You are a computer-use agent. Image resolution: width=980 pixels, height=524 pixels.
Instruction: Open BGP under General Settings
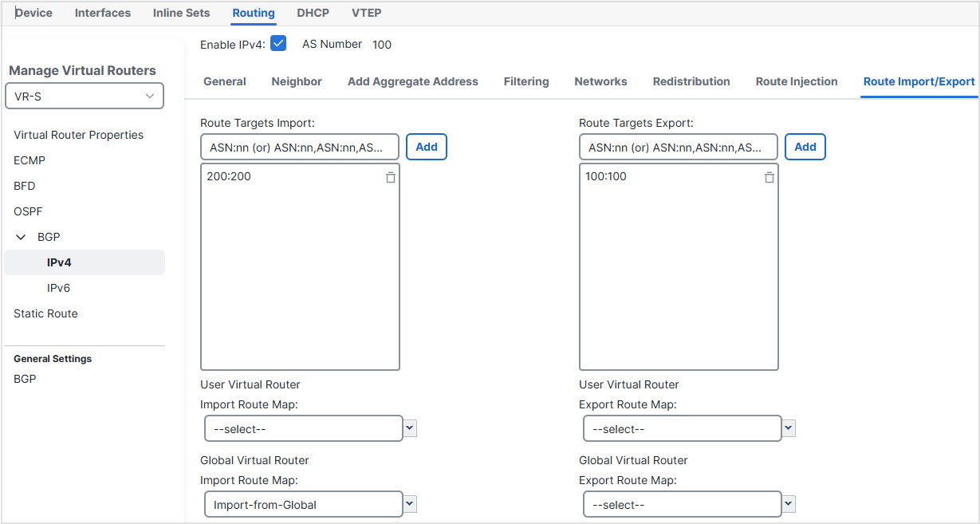25,379
